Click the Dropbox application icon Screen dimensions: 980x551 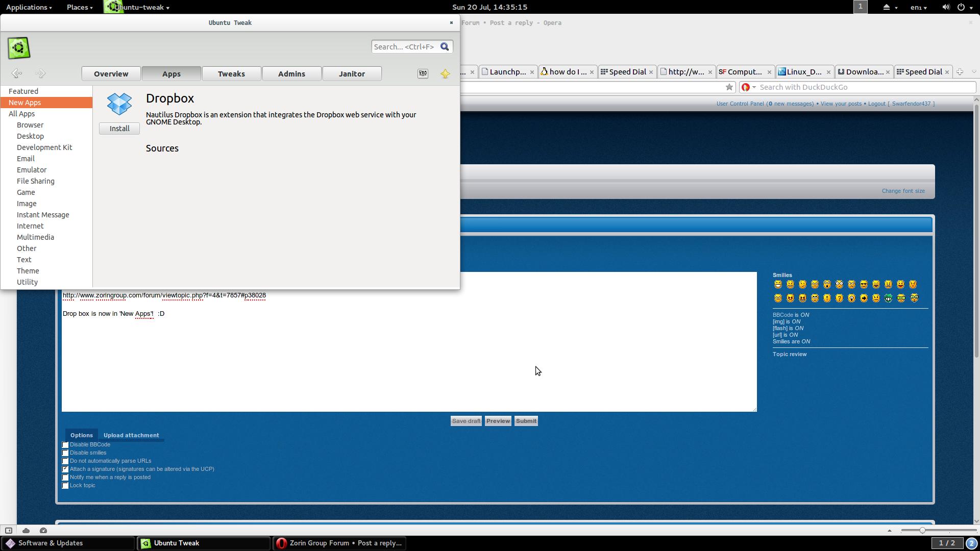click(119, 104)
